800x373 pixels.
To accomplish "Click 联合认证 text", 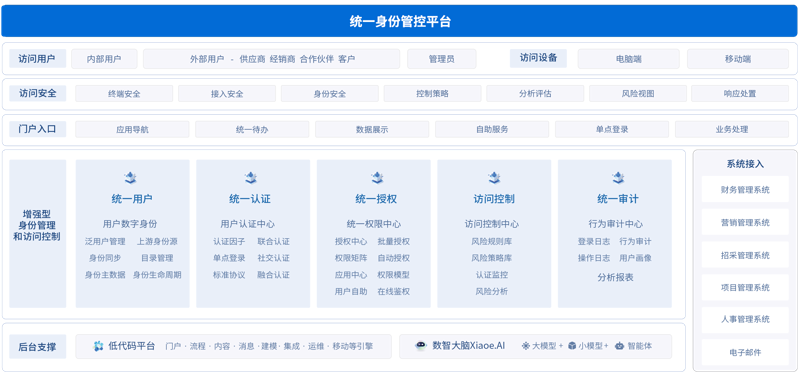I will [273, 241].
